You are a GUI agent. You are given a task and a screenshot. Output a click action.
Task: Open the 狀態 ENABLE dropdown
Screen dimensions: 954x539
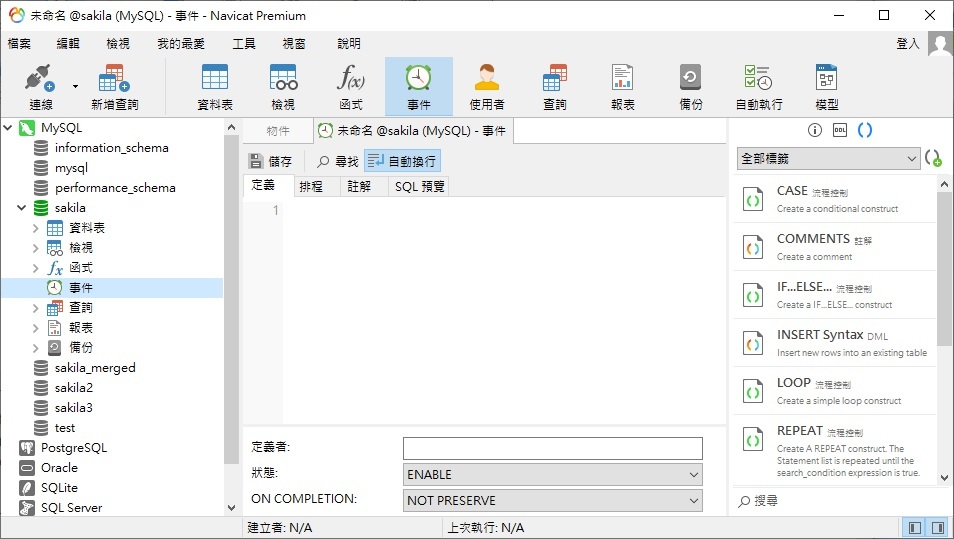(553, 474)
